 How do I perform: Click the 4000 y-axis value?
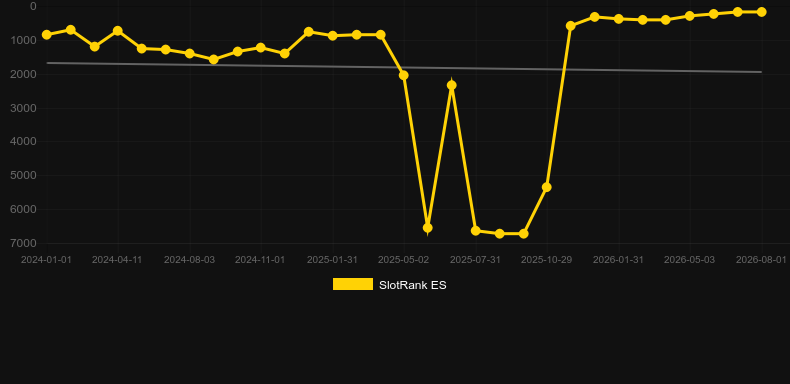23,142
